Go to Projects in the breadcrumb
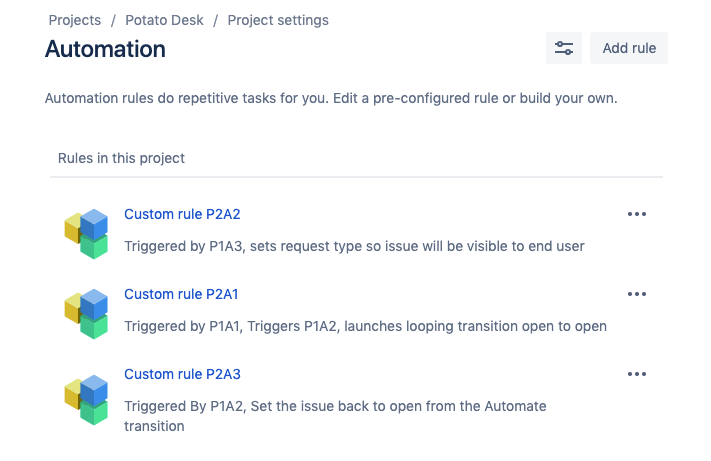 (x=75, y=20)
